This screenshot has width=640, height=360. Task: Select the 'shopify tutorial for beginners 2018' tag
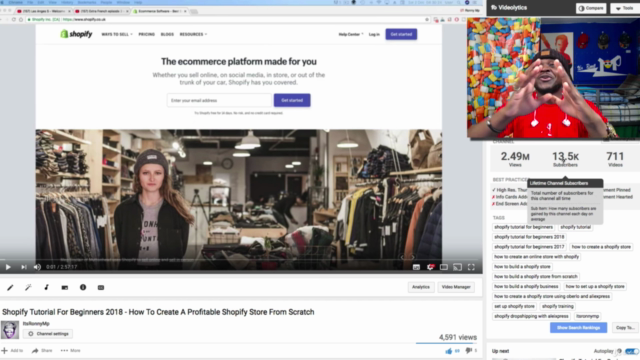pyautogui.click(x=529, y=237)
